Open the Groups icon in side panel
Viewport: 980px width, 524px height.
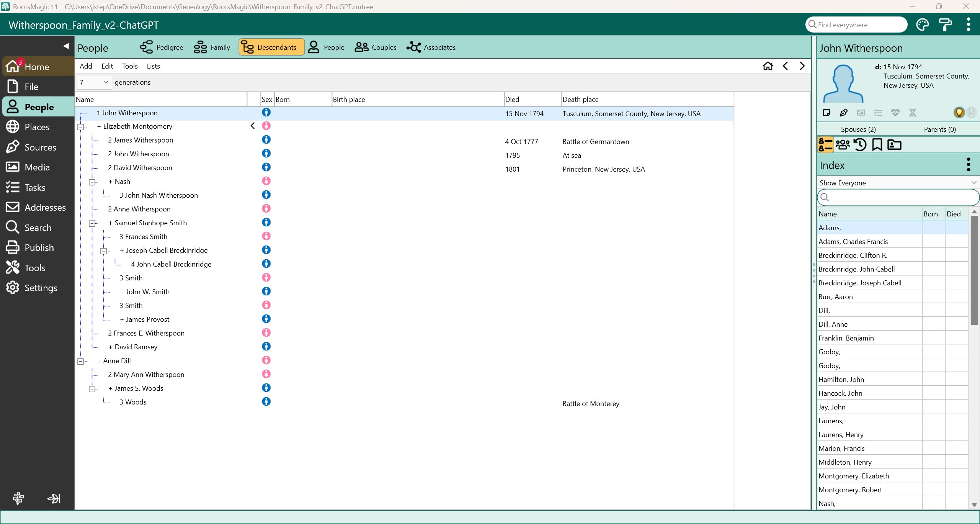tap(843, 145)
